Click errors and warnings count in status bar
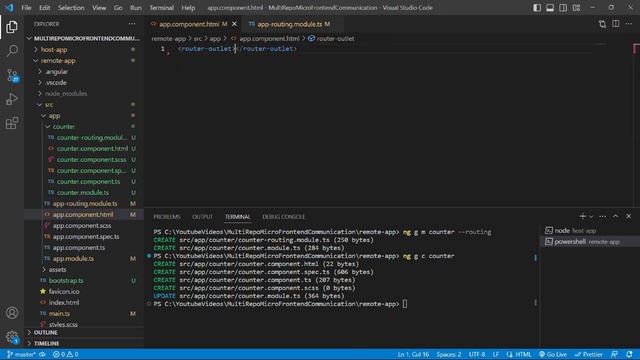This screenshot has width=640, height=360. coord(65,354)
